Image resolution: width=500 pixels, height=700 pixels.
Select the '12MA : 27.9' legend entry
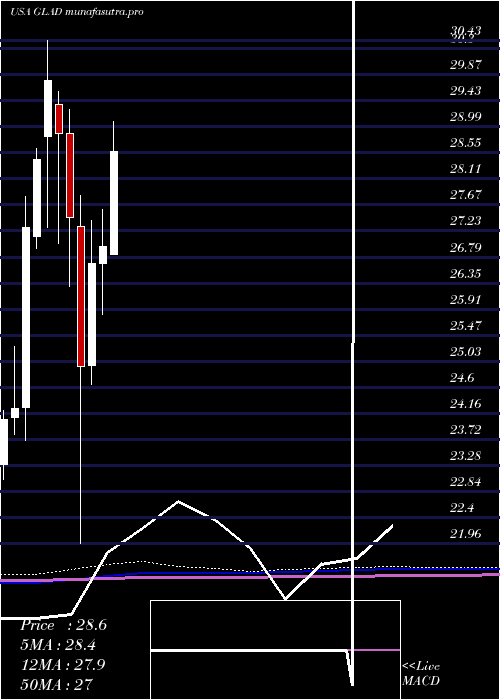point(63,664)
